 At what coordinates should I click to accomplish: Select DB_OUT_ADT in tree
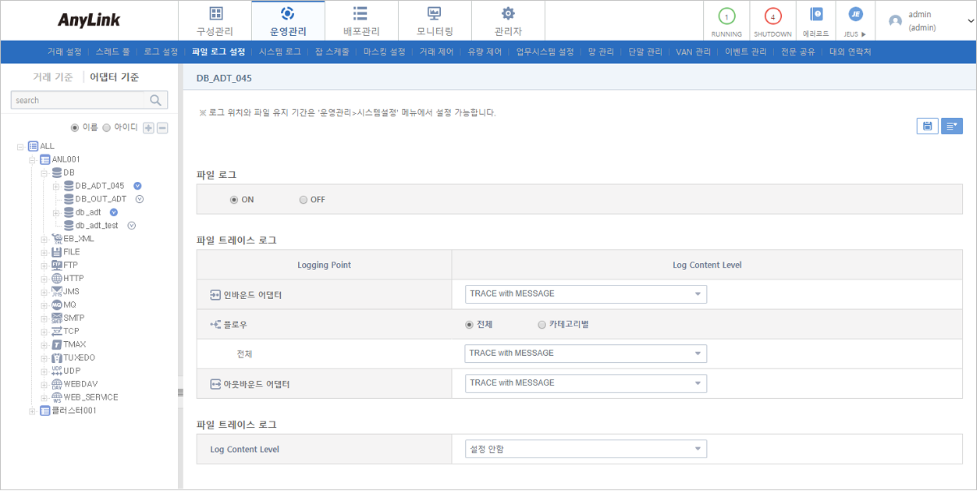pyautogui.click(x=101, y=199)
